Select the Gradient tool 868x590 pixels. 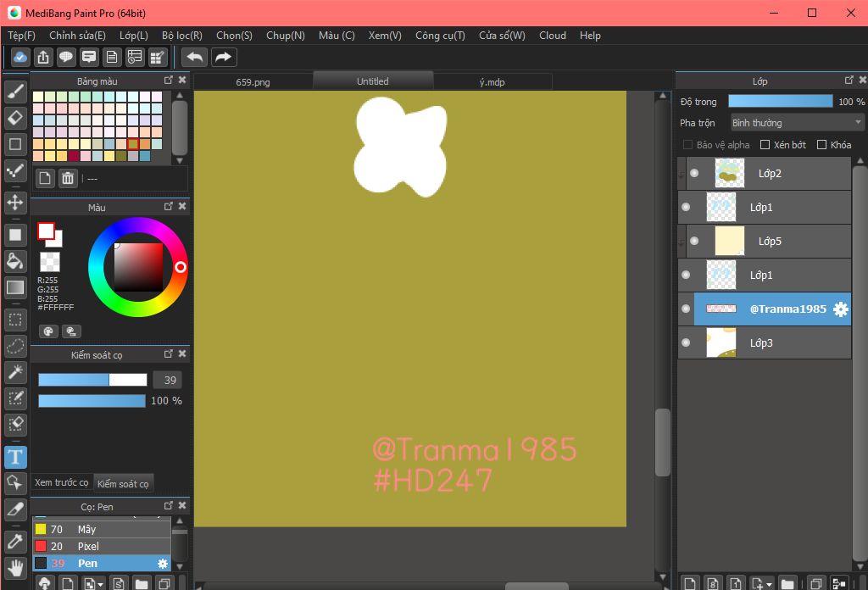coord(15,287)
